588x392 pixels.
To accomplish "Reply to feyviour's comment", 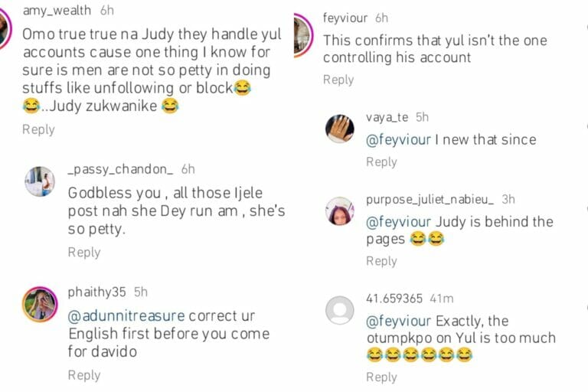I will coord(338,80).
